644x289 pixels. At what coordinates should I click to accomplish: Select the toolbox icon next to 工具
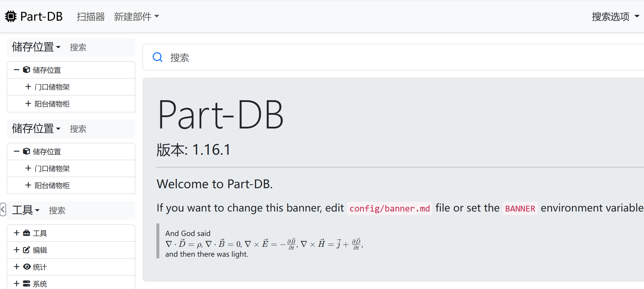click(x=27, y=232)
